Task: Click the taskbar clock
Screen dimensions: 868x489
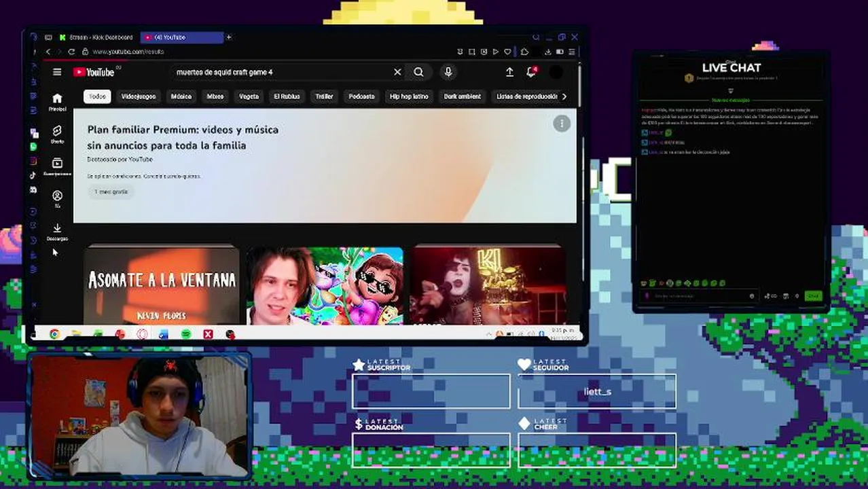Action: [x=564, y=333]
